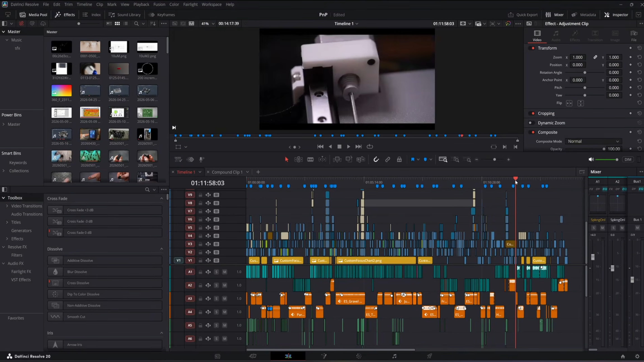Open the viewer zoom 41% dropdown
This screenshot has width=644, height=362.
coord(208,23)
